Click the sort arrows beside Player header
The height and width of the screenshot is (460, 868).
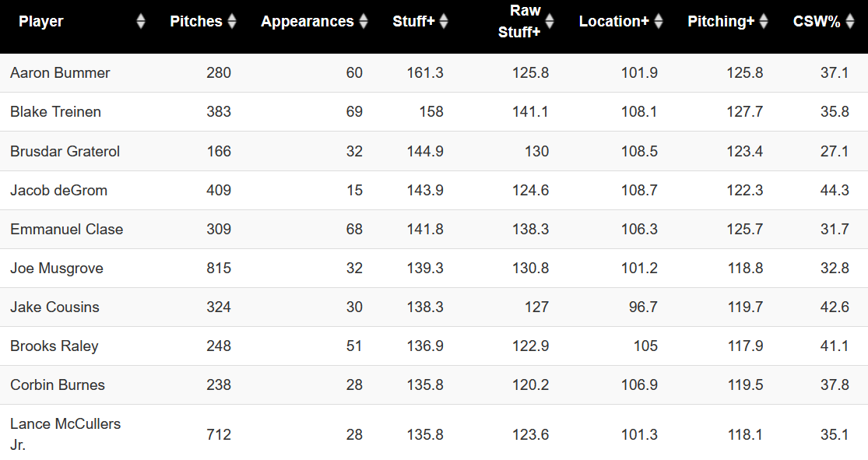tap(141, 22)
